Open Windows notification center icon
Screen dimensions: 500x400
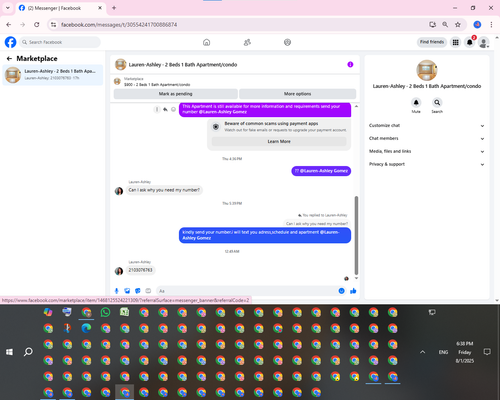pos(487,352)
